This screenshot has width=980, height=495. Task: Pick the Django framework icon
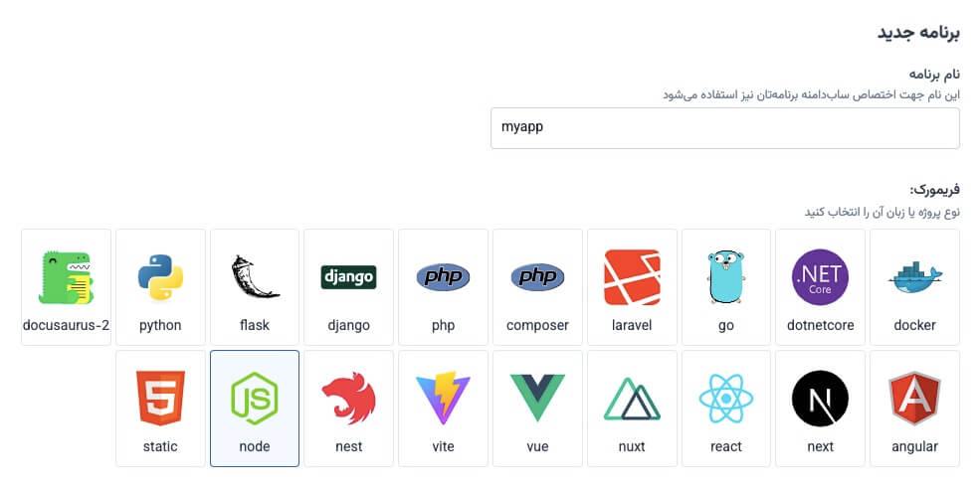click(x=348, y=277)
